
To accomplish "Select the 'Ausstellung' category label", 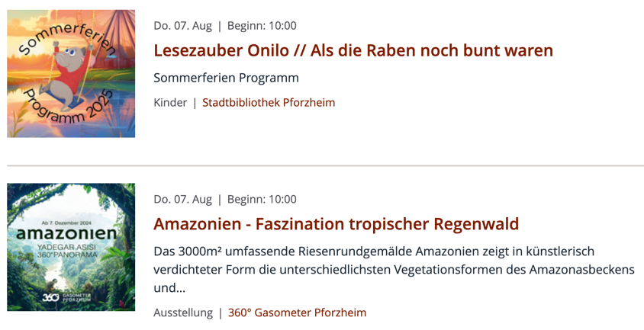I will click(x=182, y=312).
